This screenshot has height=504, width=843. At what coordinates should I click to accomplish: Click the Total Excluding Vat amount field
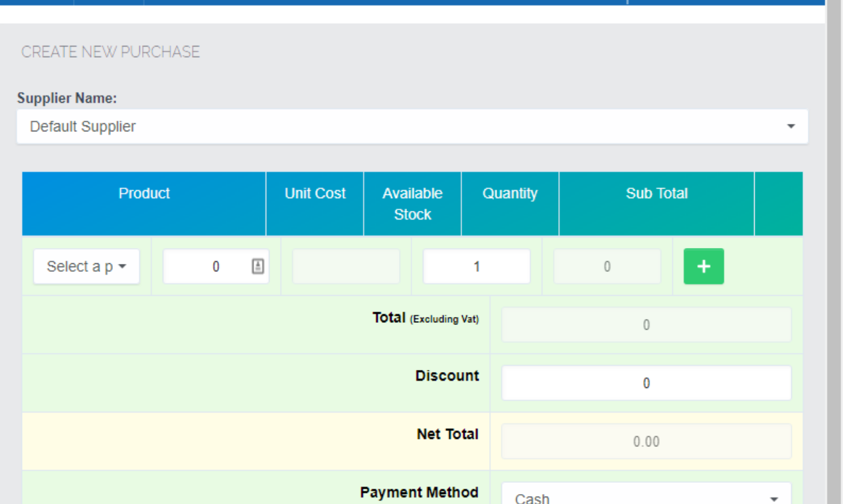tap(646, 324)
